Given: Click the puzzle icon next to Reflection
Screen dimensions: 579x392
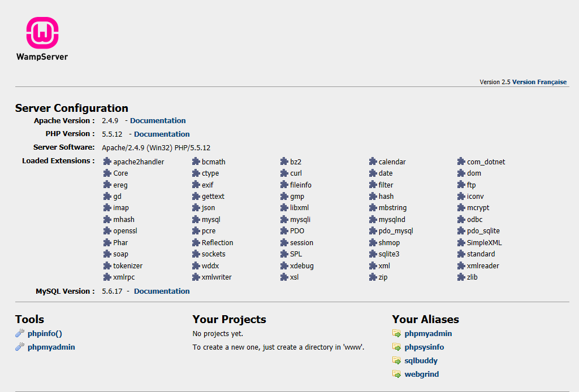Looking at the screenshot, I should 196,242.
